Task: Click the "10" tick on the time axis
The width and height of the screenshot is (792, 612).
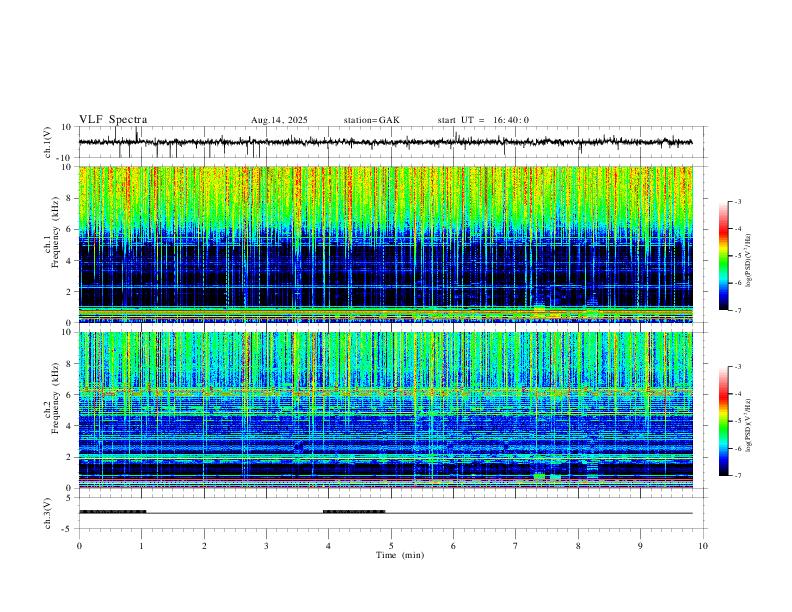Action: point(703,546)
